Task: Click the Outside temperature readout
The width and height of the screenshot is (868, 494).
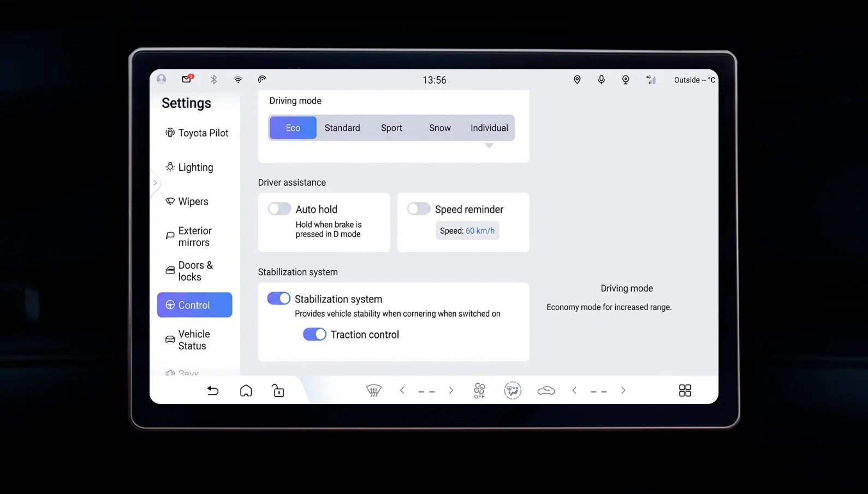Action: click(x=694, y=80)
